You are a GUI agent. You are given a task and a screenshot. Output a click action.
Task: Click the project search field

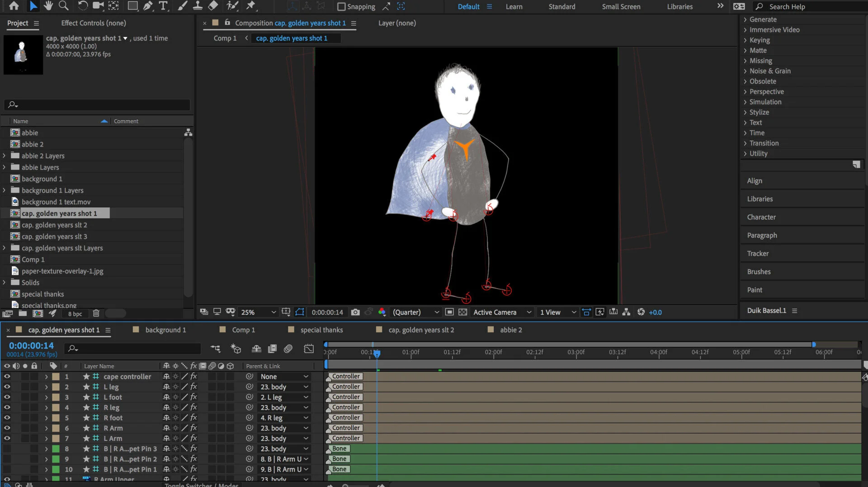[97, 104]
